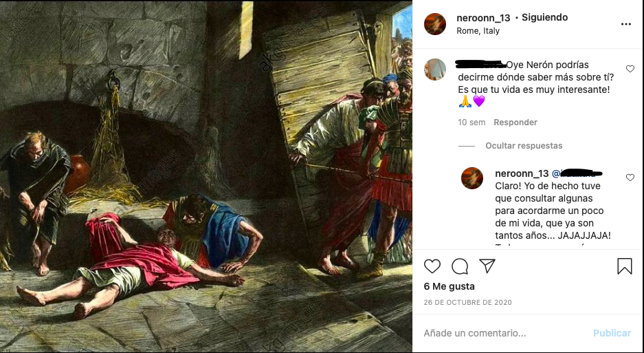Click the Añade un comentario input field
Image resolution: width=644 pixels, height=353 pixels.
tap(502, 333)
